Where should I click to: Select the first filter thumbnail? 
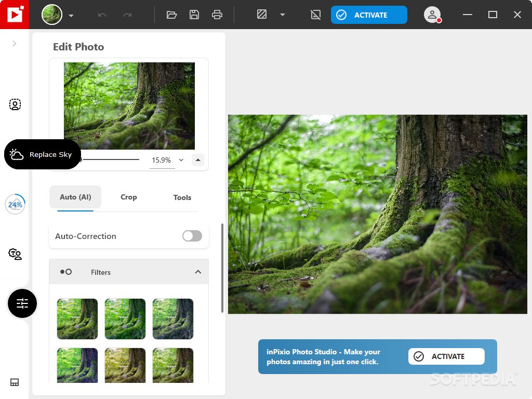tap(77, 318)
